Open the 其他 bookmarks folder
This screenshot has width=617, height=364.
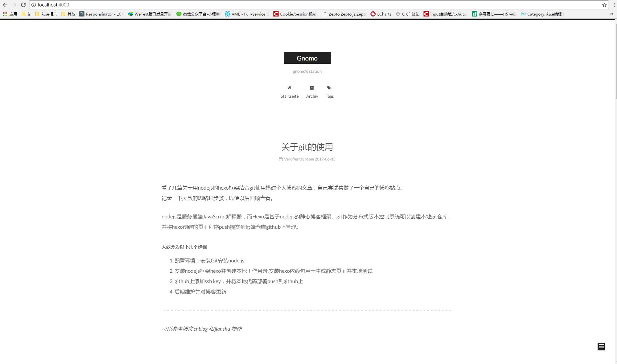(x=68, y=14)
